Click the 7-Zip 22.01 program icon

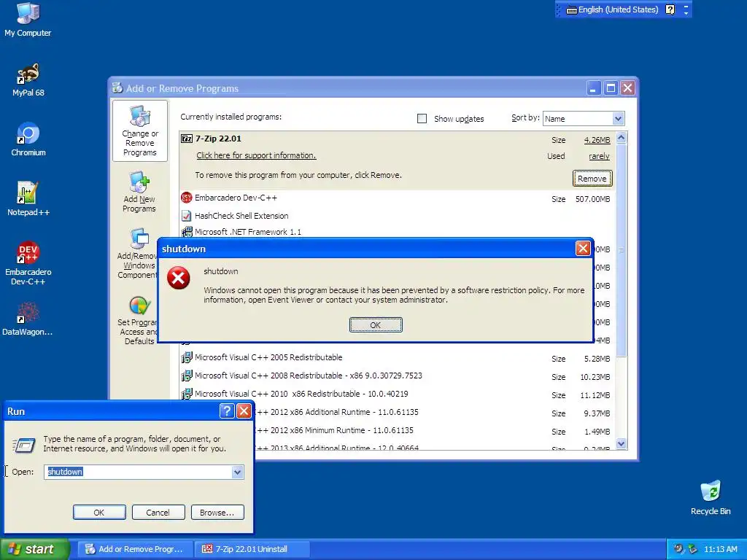[187, 139]
